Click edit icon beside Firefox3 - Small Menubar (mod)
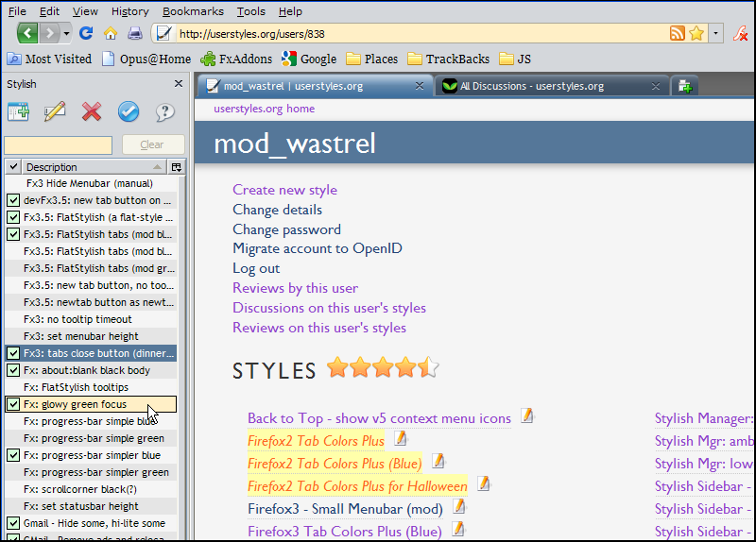The width and height of the screenshot is (756, 542). [459, 506]
